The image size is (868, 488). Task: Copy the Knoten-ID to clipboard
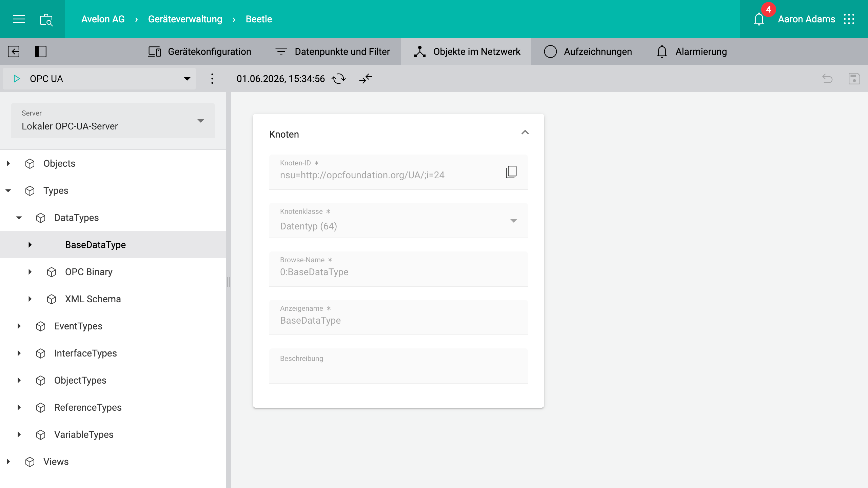coord(511,172)
